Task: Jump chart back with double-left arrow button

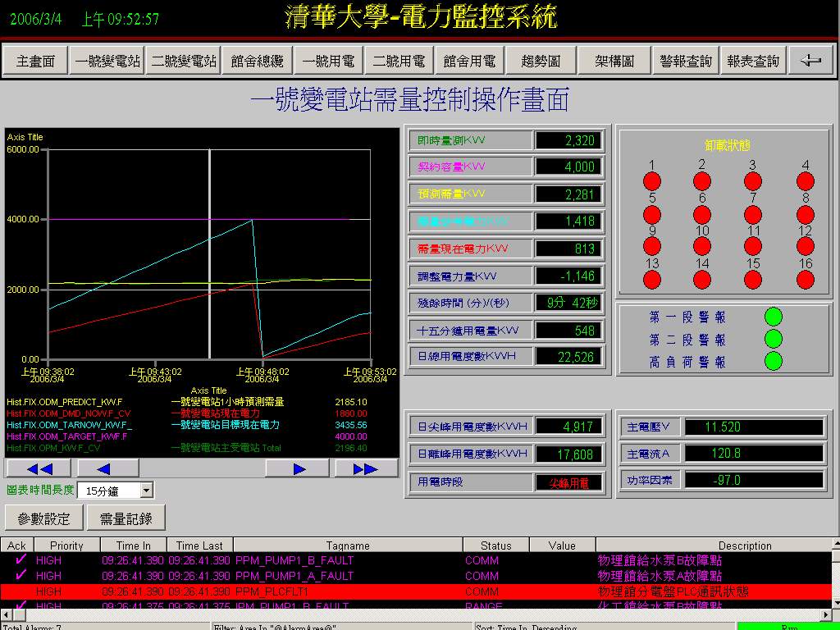Action: pos(39,468)
